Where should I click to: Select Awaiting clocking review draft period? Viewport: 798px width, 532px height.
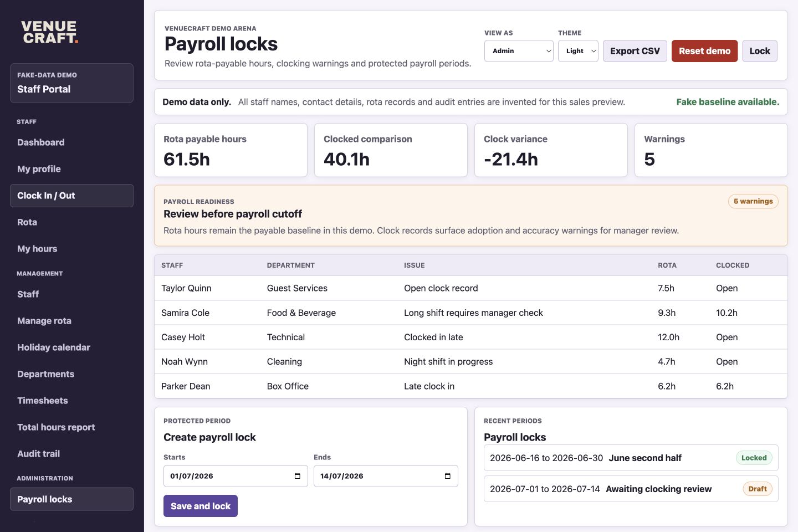click(x=631, y=489)
